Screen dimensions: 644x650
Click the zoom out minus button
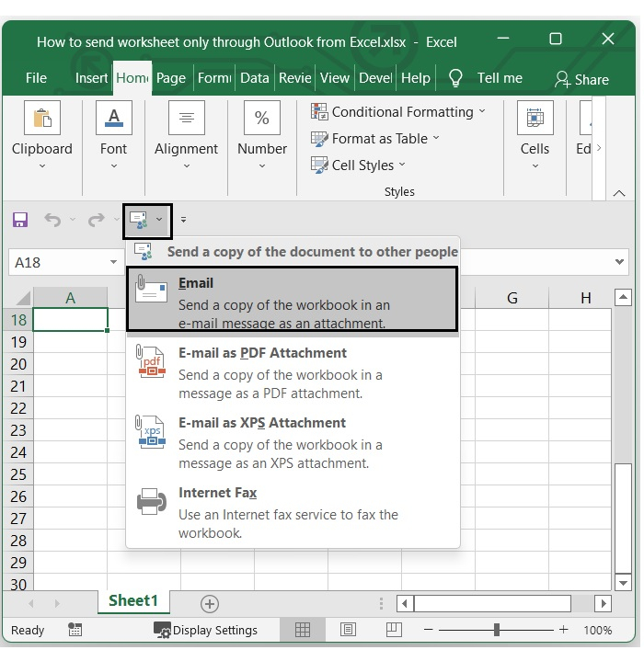[x=429, y=630]
